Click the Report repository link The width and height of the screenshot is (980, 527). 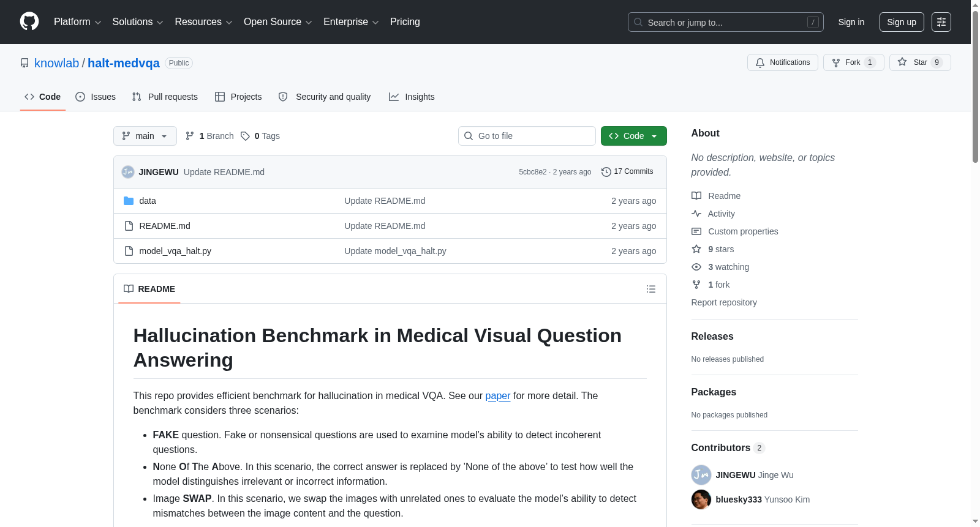[724, 302]
